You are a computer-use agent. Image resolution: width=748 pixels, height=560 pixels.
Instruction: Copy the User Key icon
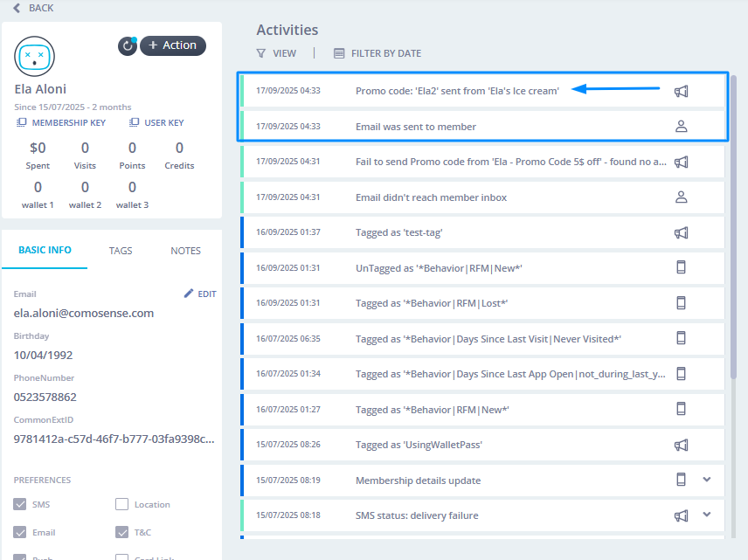[135, 123]
